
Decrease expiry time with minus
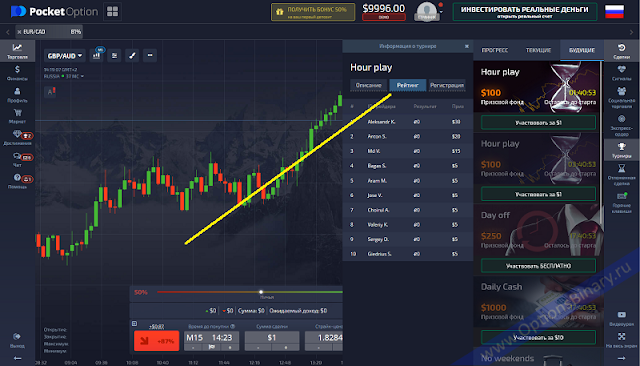[x=193, y=347]
